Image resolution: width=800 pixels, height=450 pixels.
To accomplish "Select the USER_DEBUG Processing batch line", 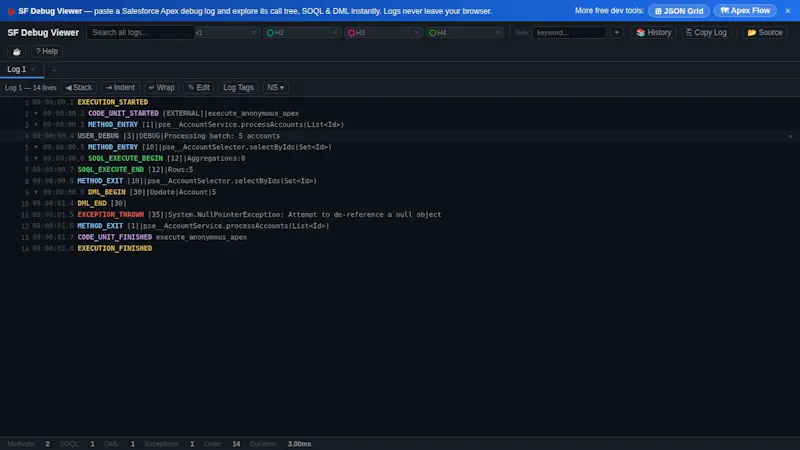I will point(400,136).
